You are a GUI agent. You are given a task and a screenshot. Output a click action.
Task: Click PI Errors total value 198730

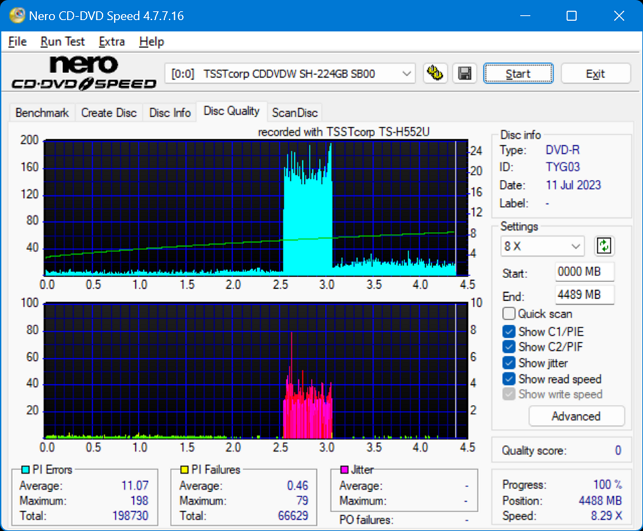[130, 515]
